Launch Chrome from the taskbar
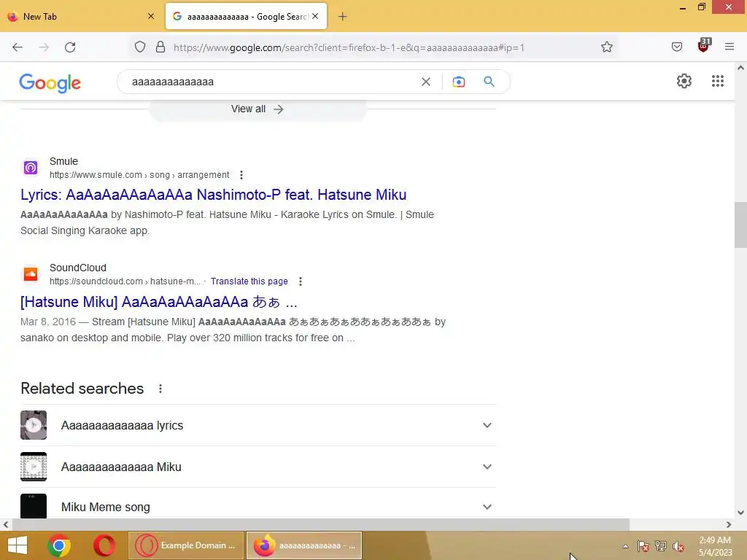747x560 pixels. 59,545
